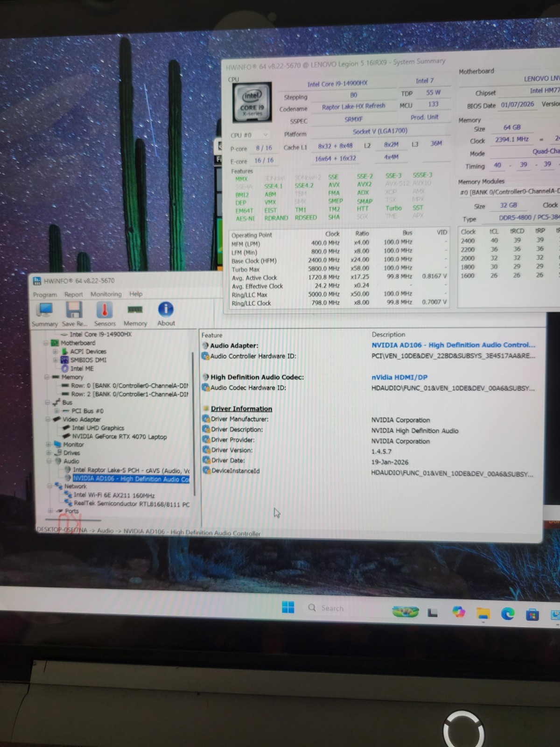Image resolution: width=560 pixels, height=747 pixels.
Task: Click the Prod. Unit field
Action: [424, 117]
